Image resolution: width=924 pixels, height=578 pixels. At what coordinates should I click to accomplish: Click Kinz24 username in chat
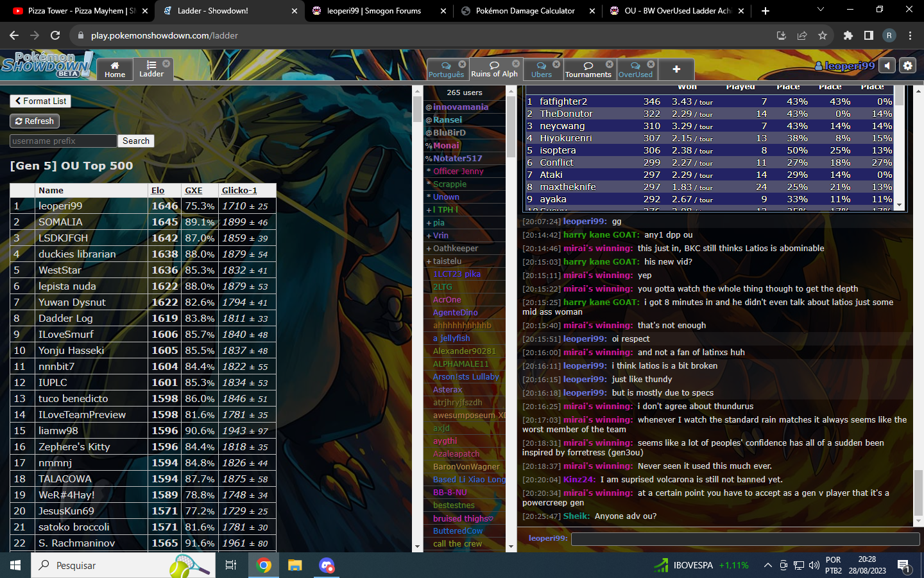pyautogui.click(x=579, y=479)
